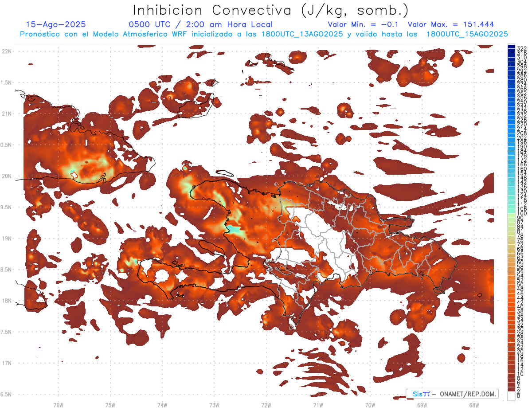Click the '100' color bar label
532x411 pixels.
522,214
